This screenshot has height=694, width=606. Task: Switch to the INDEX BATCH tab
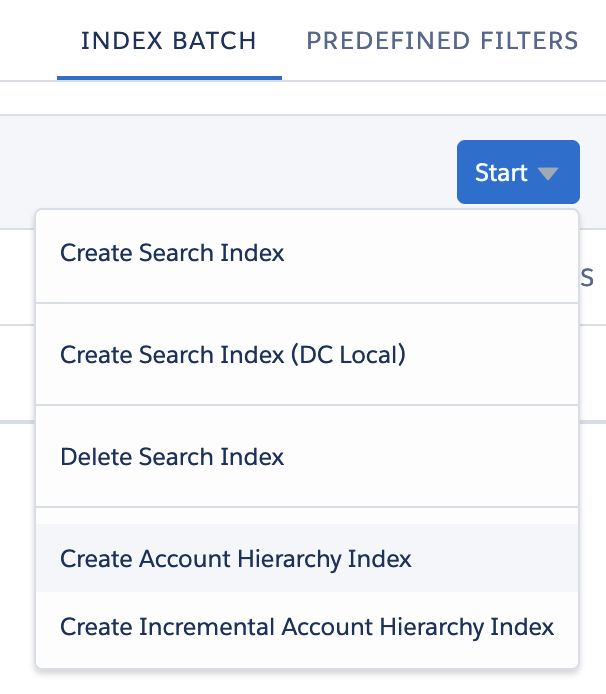[x=169, y=41]
